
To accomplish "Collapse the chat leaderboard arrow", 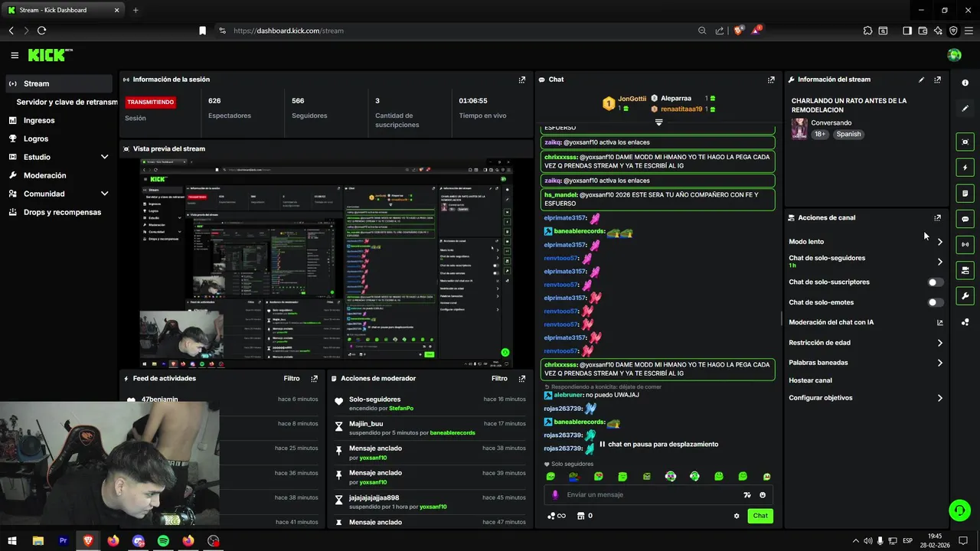I will click(658, 122).
